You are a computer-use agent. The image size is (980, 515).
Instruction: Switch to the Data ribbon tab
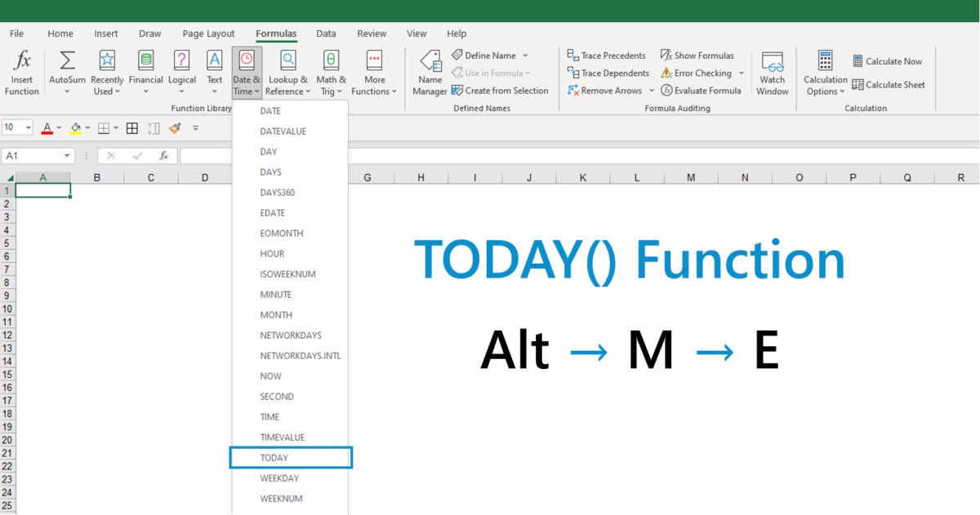(x=326, y=33)
